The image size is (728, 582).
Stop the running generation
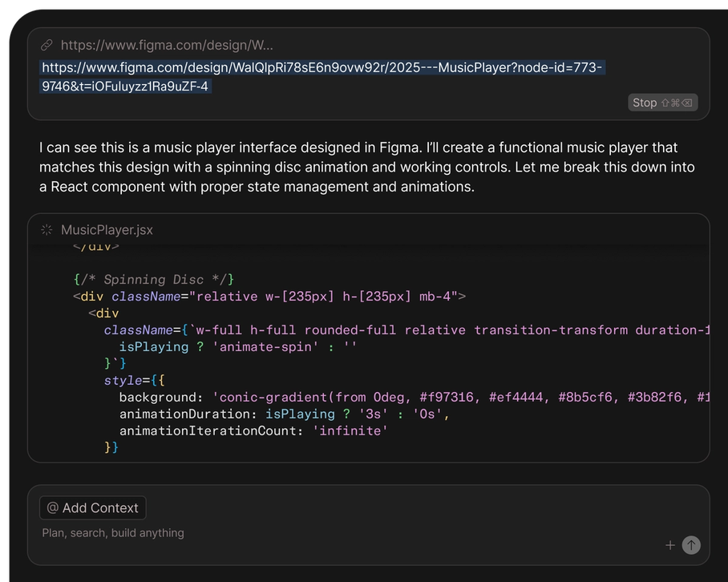coord(662,103)
